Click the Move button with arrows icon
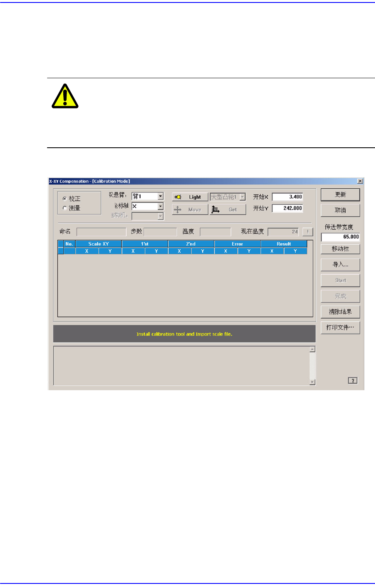The width and height of the screenshot is (375, 588). [190, 209]
